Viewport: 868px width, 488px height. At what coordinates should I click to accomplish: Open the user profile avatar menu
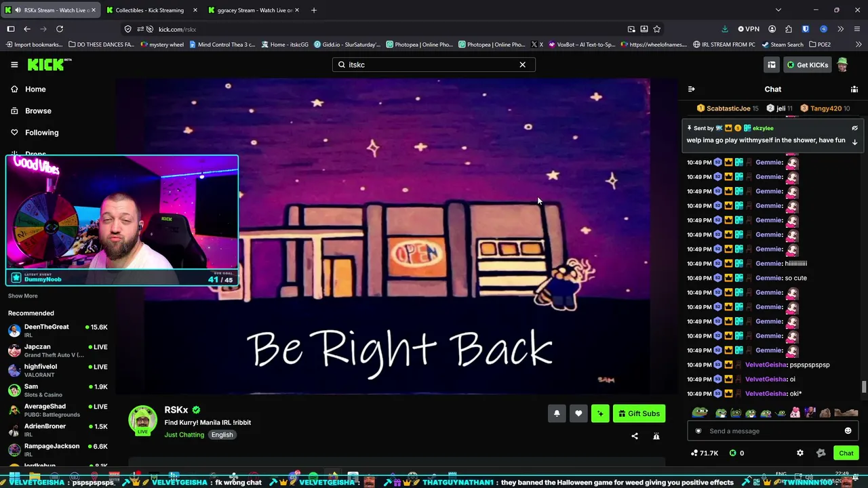tap(842, 64)
